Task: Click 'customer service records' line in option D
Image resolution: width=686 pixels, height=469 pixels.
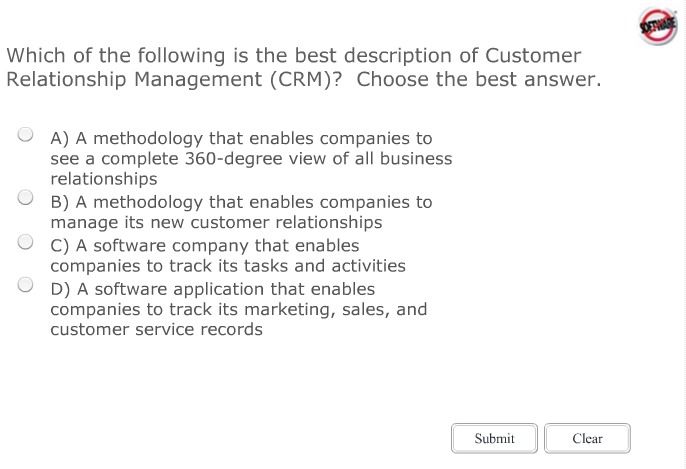Action: [x=156, y=330]
